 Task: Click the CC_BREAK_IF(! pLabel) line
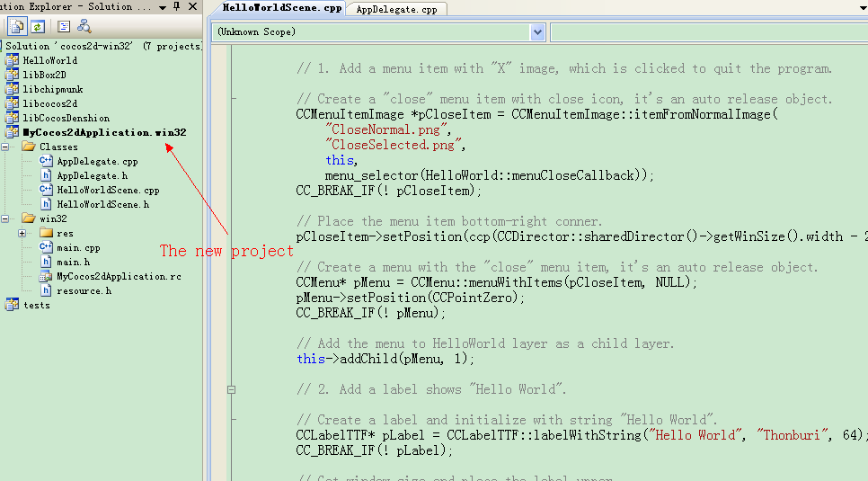[x=374, y=450]
